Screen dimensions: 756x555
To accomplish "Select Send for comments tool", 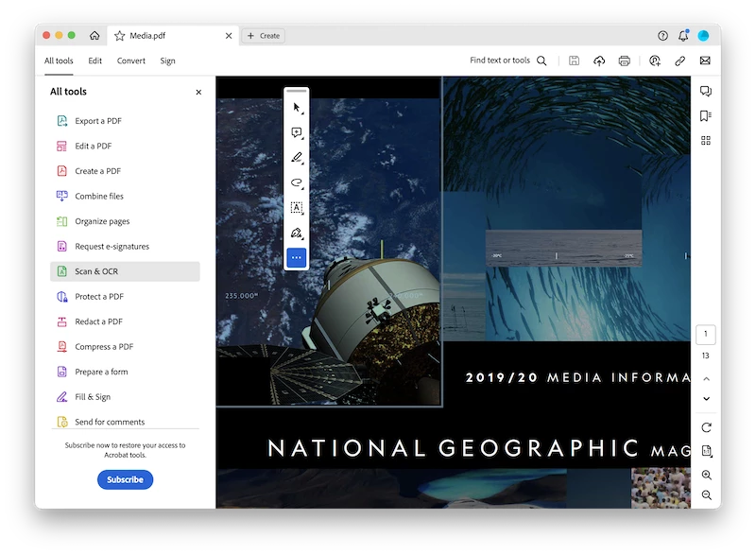I will click(125, 422).
